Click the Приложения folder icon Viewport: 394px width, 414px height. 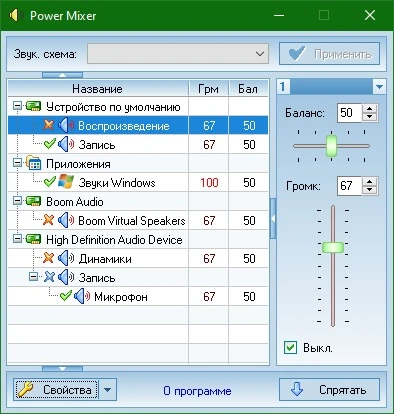33,163
